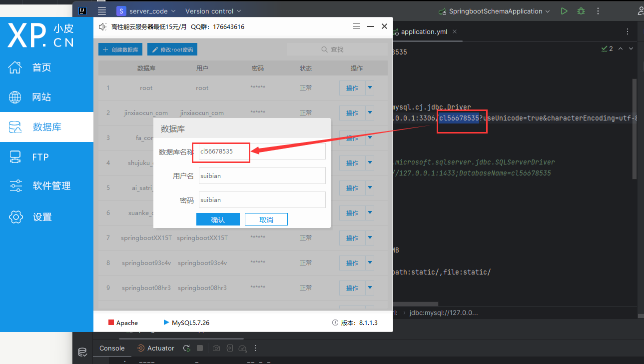Run SpringbootSchemaApplication with the green play icon

point(564,11)
